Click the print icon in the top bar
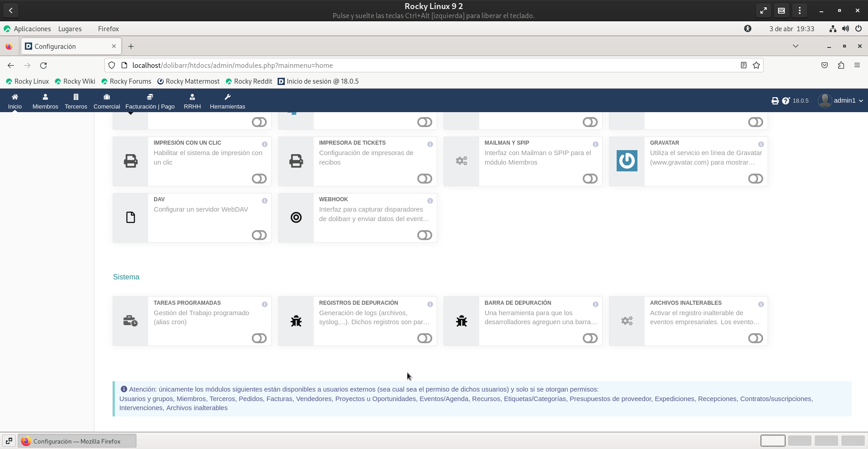This screenshot has height=449, width=868. [775, 101]
